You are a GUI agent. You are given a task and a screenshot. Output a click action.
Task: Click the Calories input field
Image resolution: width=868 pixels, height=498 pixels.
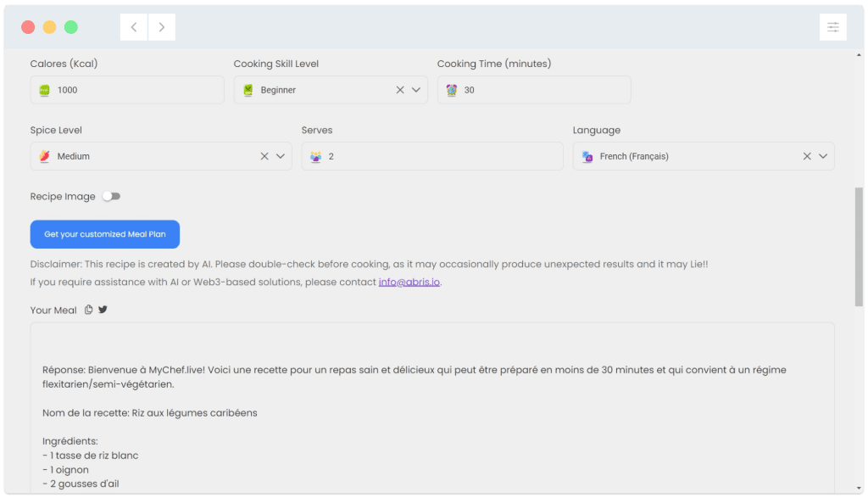(x=136, y=90)
